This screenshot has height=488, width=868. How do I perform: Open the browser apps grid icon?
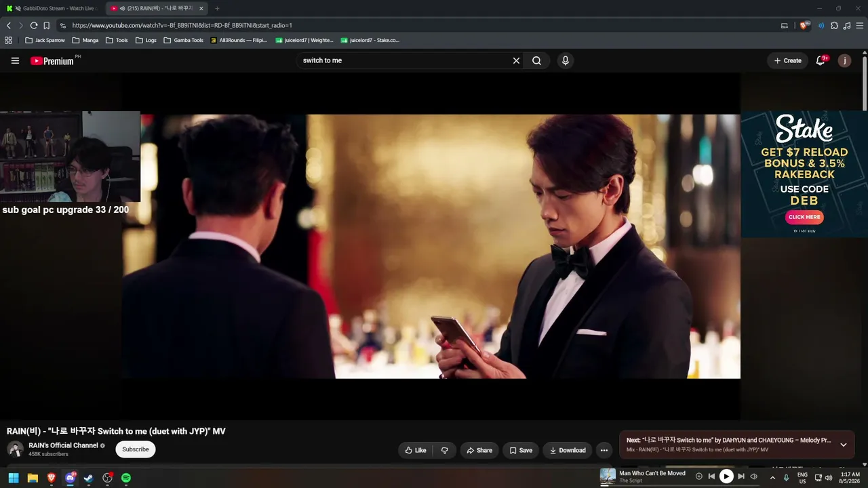coord(8,40)
